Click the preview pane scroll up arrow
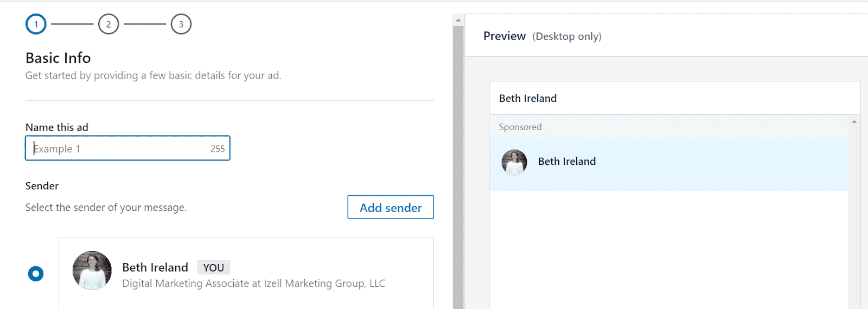The height and width of the screenshot is (309, 868). 854,121
